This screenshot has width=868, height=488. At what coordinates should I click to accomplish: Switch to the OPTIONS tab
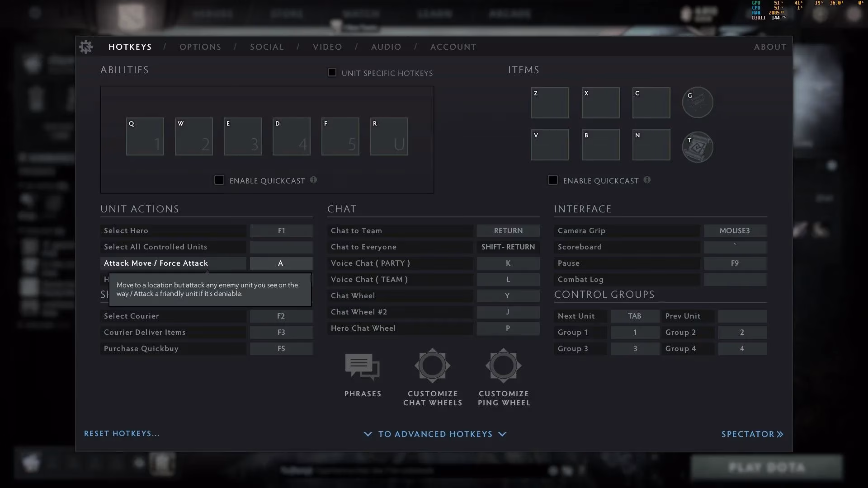pos(200,47)
